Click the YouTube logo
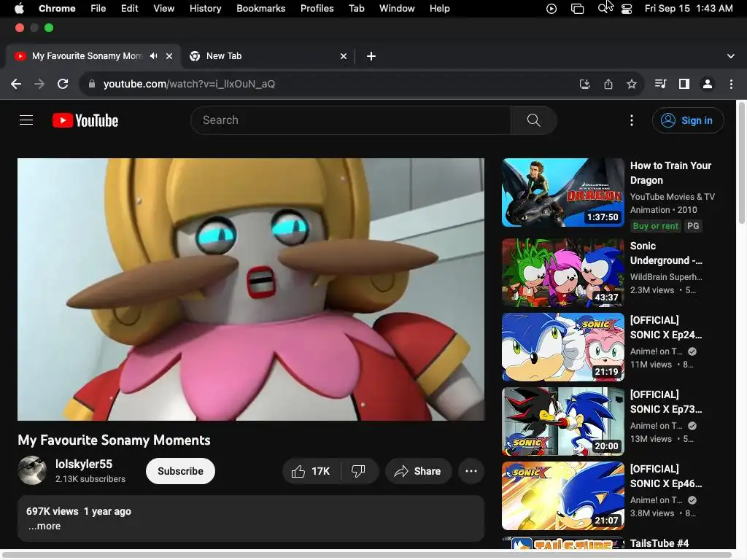This screenshot has height=560, width=747. pyautogui.click(x=85, y=120)
